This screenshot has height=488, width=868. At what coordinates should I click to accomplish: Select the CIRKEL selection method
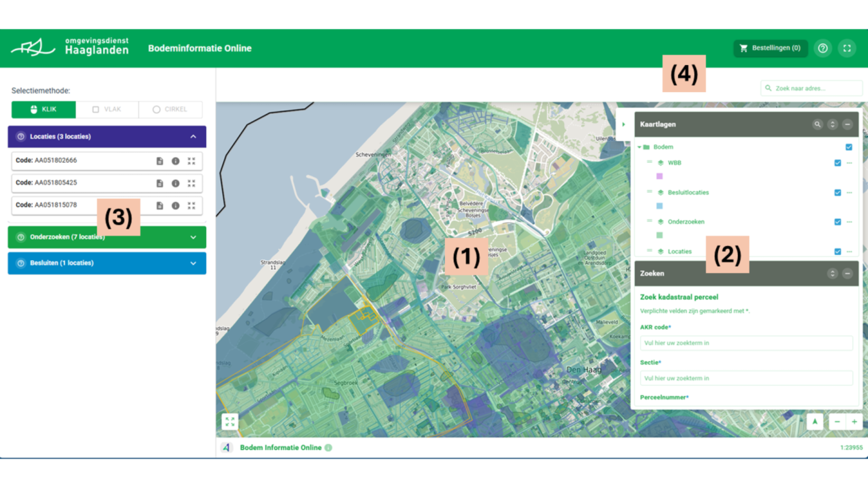coord(170,110)
